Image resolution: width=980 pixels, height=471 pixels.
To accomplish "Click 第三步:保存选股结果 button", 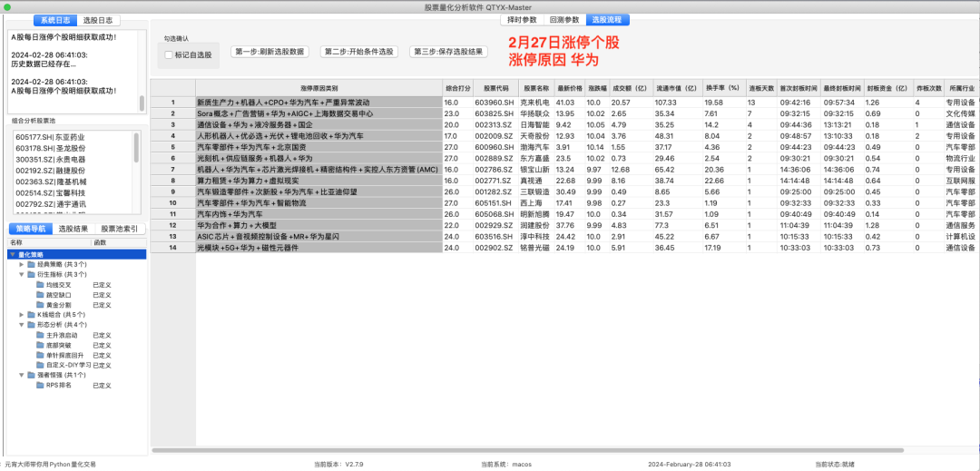I will (449, 52).
